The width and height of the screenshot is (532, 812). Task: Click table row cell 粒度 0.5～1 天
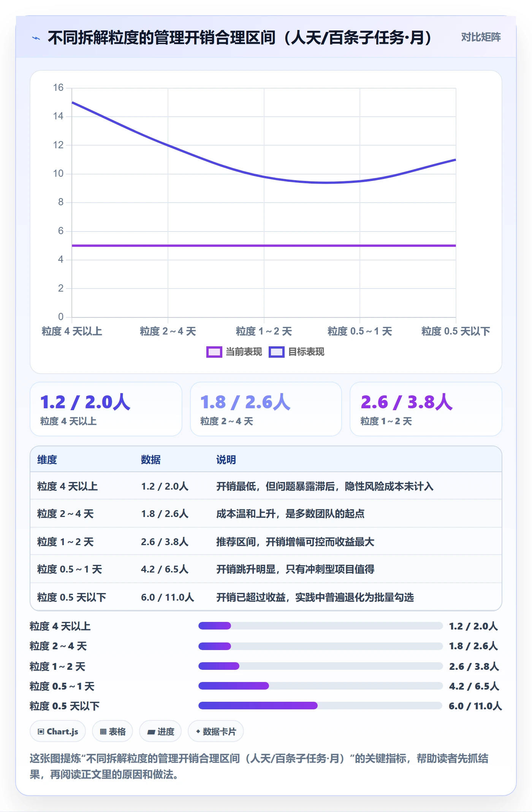pos(70,569)
